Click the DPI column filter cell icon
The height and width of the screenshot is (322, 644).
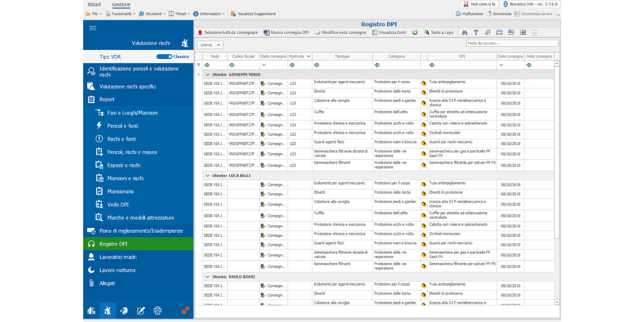pyautogui.click(x=431, y=65)
